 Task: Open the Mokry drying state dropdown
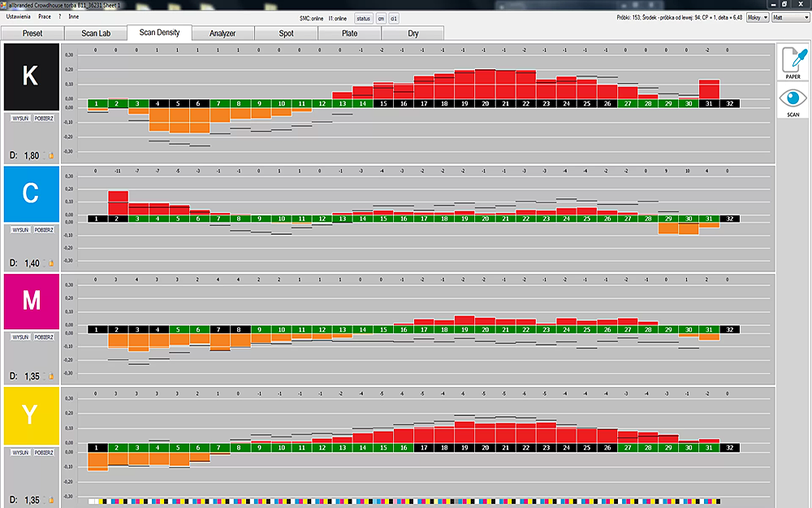(757, 18)
